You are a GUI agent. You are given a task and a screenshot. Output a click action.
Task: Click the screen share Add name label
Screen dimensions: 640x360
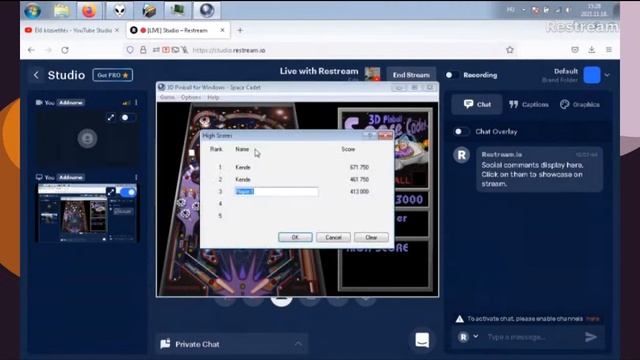coord(71,177)
